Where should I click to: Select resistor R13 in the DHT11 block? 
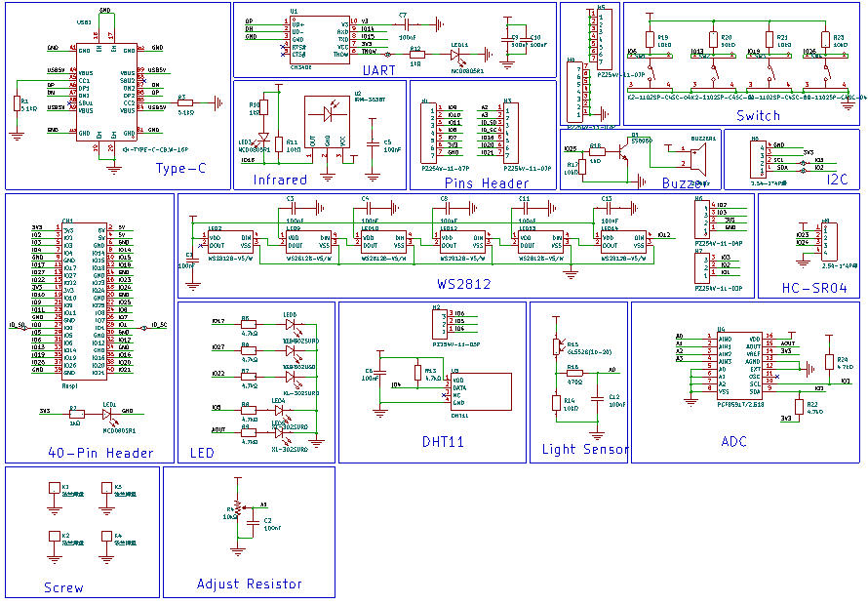(x=418, y=373)
